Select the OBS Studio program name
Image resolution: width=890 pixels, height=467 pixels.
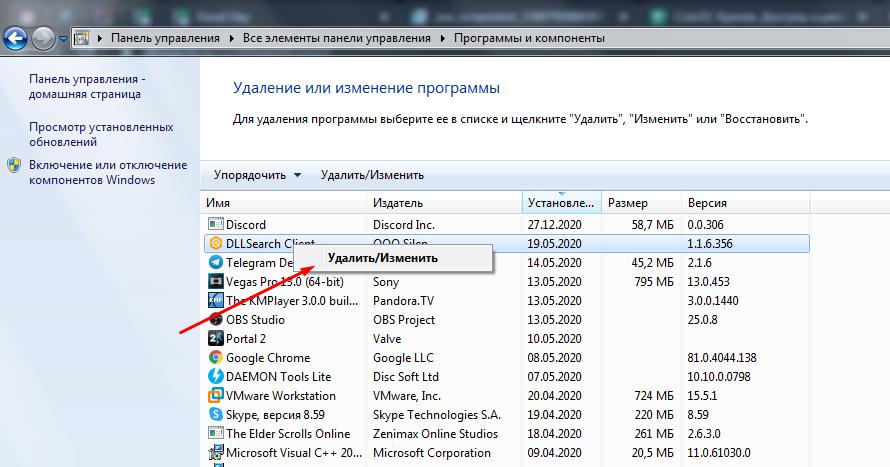pos(255,320)
